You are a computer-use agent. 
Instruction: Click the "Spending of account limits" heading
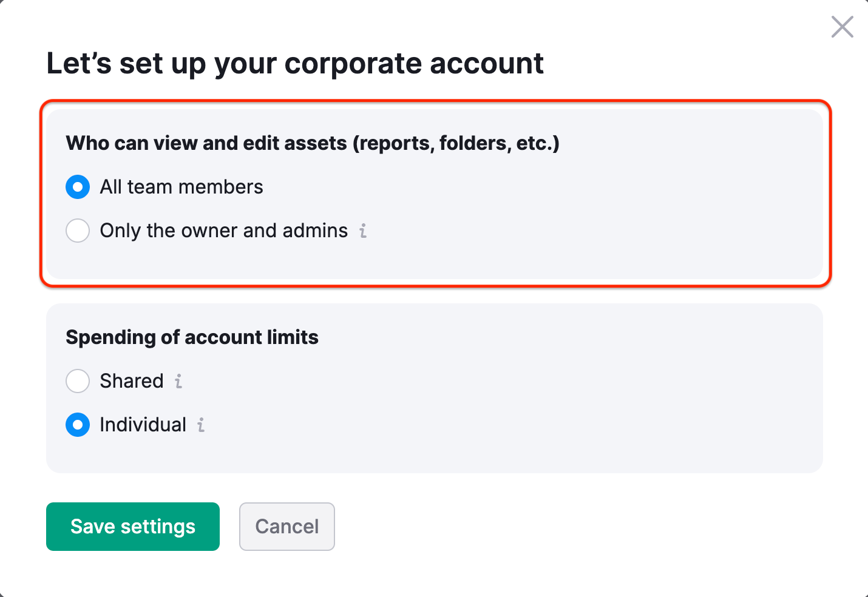(x=192, y=337)
